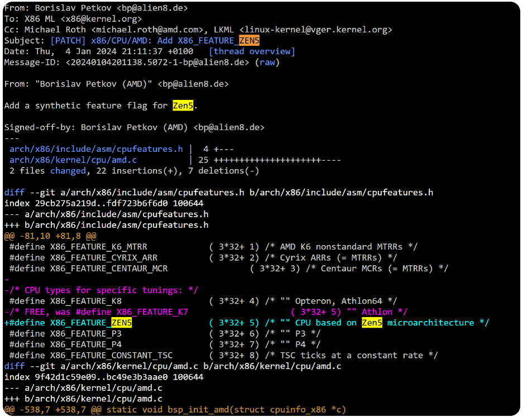Click highlighted Zen5 in 'synthetic feature flag' sentence

pyautogui.click(x=183, y=106)
